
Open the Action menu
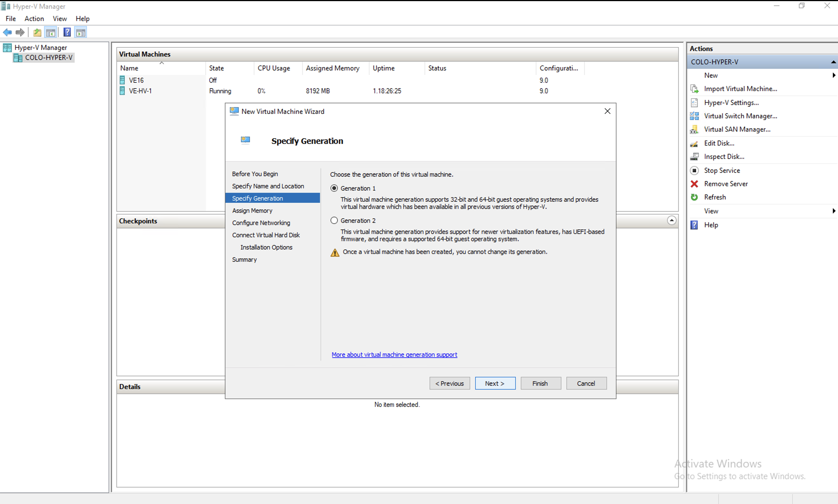coord(34,19)
